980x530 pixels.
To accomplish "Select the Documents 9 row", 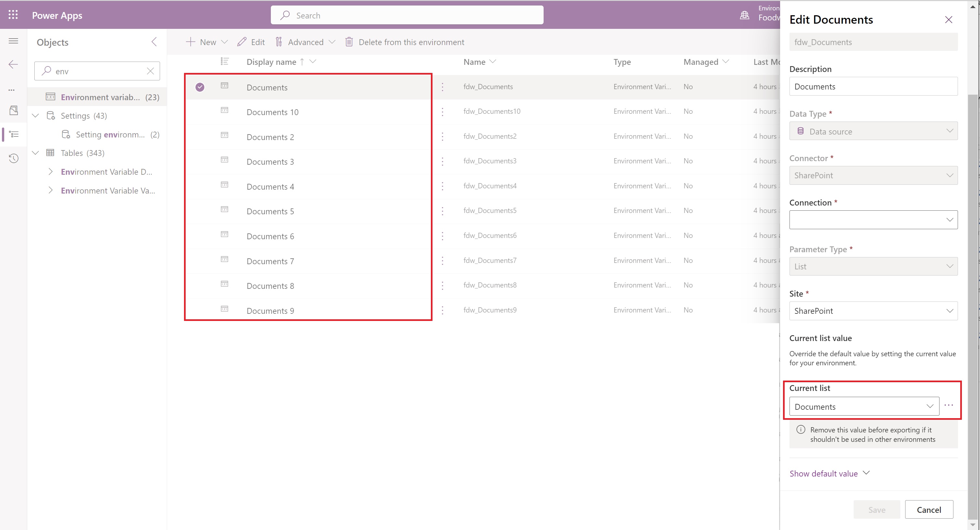I will (270, 311).
